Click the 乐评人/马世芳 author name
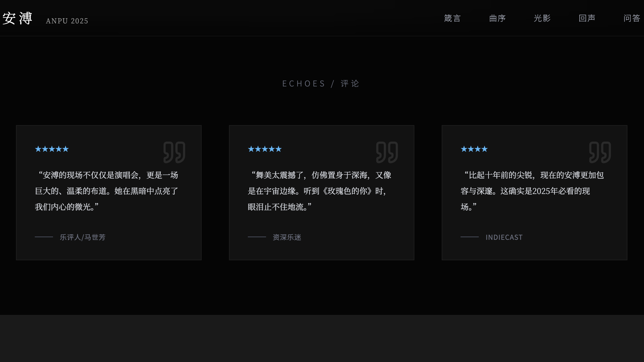 [83, 237]
